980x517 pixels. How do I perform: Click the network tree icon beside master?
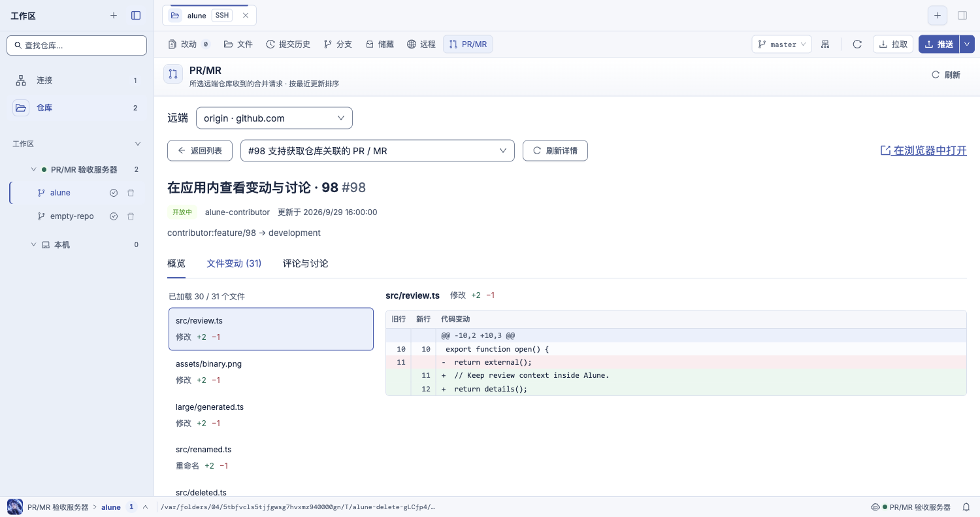pos(826,44)
